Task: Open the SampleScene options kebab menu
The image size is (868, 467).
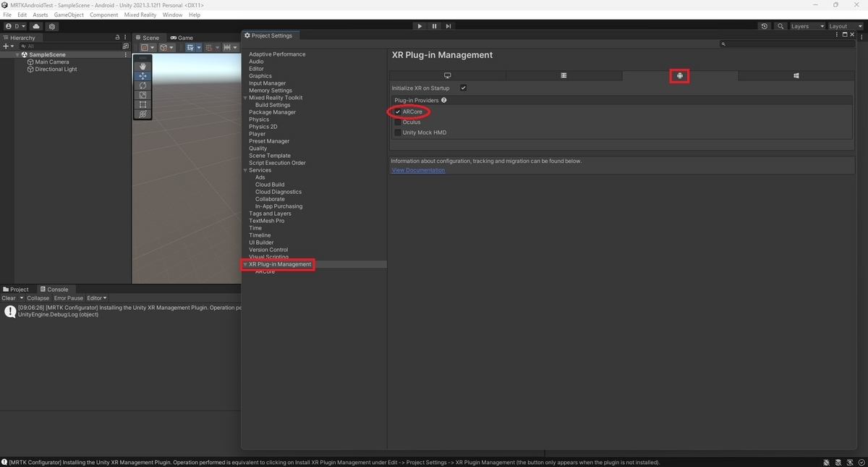Action: 126,54
